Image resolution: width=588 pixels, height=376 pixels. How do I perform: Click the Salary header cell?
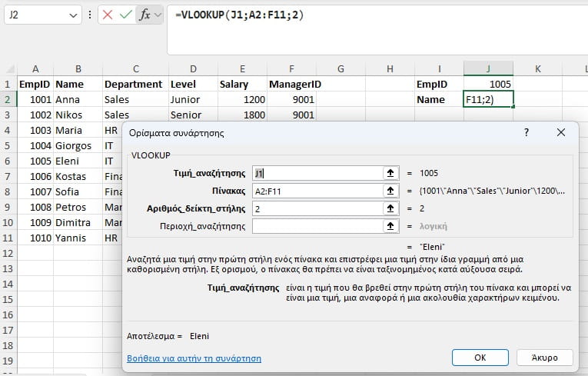[x=242, y=84]
